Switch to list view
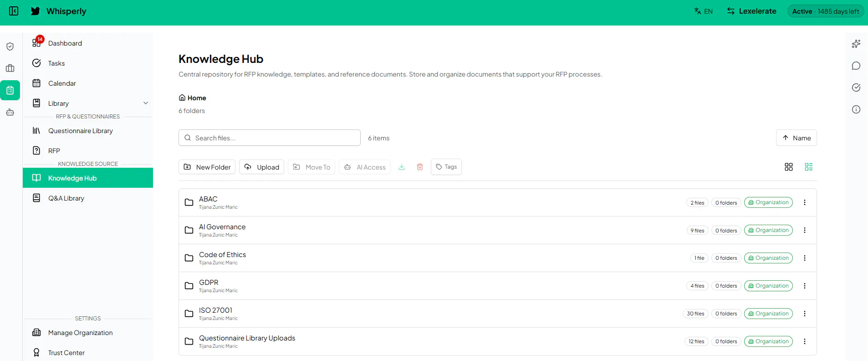This screenshot has width=868, height=361. click(809, 167)
